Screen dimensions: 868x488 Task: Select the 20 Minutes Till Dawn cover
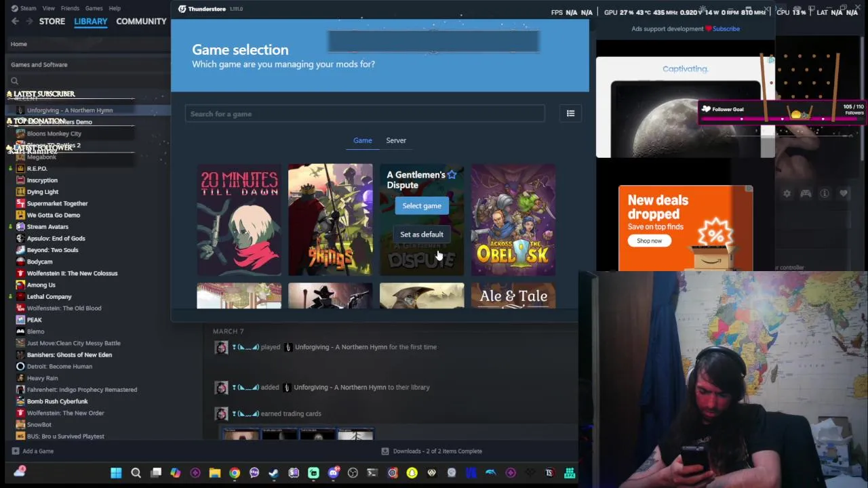pyautogui.click(x=239, y=220)
